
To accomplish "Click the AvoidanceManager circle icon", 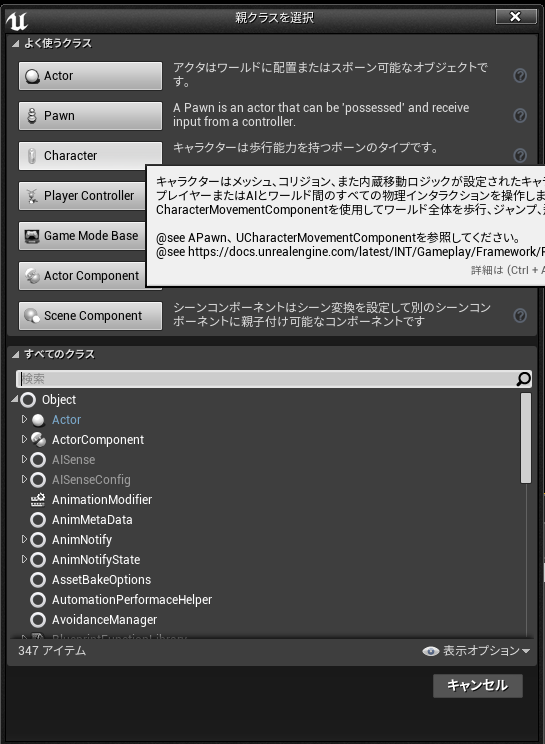I will click(x=38, y=620).
